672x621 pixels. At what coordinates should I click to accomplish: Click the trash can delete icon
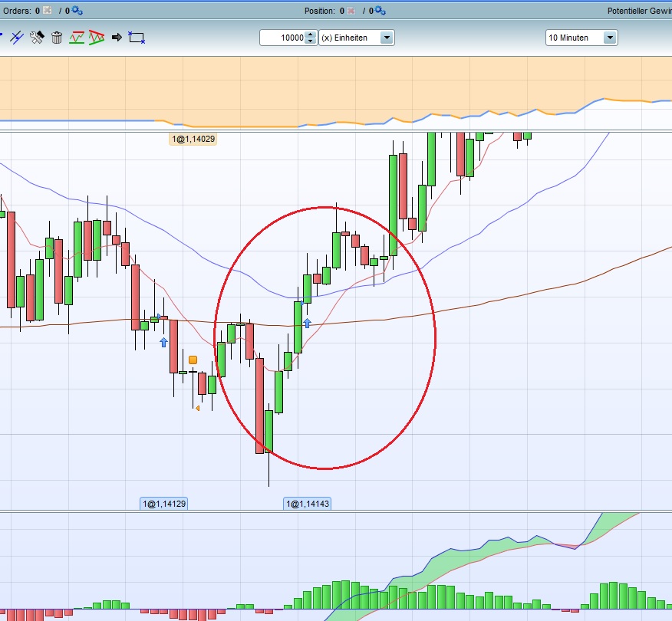57,38
